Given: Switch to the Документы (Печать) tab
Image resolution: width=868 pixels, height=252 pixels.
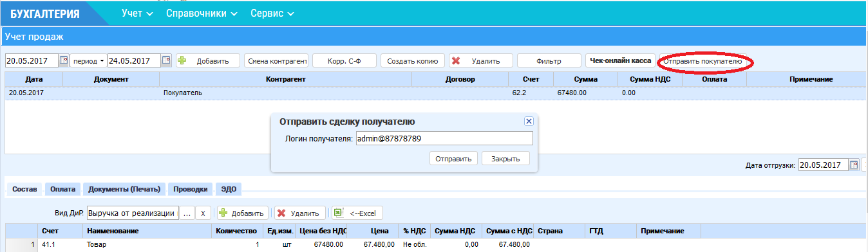Looking at the screenshot, I should tap(124, 189).
